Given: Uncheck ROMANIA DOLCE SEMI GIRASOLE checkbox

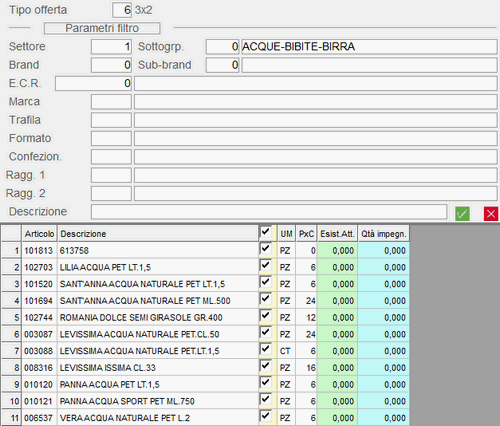Looking at the screenshot, I should (266, 316).
